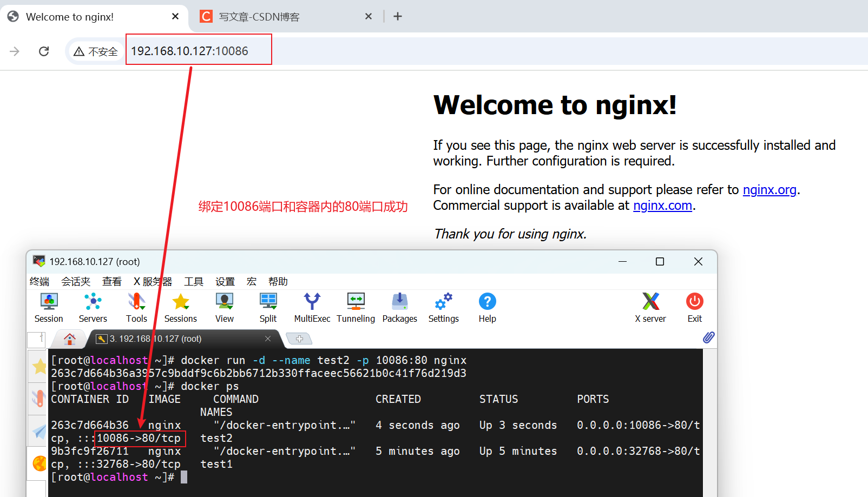Follow the nginx.org link
The height and width of the screenshot is (497, 868).
pos(770,190)
